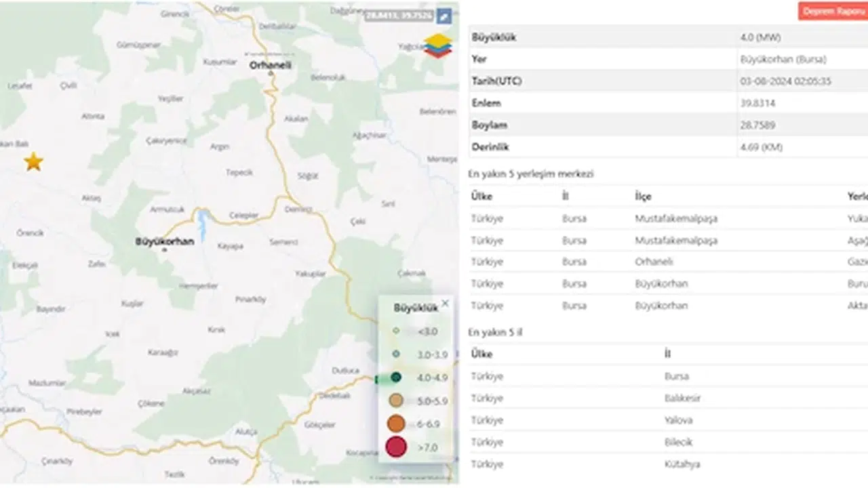Image resolution: width=868 pixels, height=488 pixels.
Task: Select the dark green 4.0-4.9 legend circle
Action: (396, 378)
